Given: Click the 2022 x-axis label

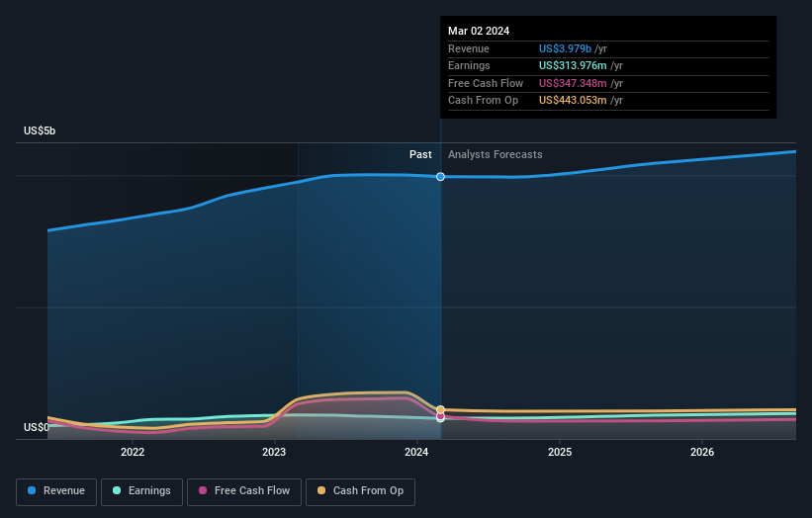Looking at the screenshot, I should tap(133, 452).
